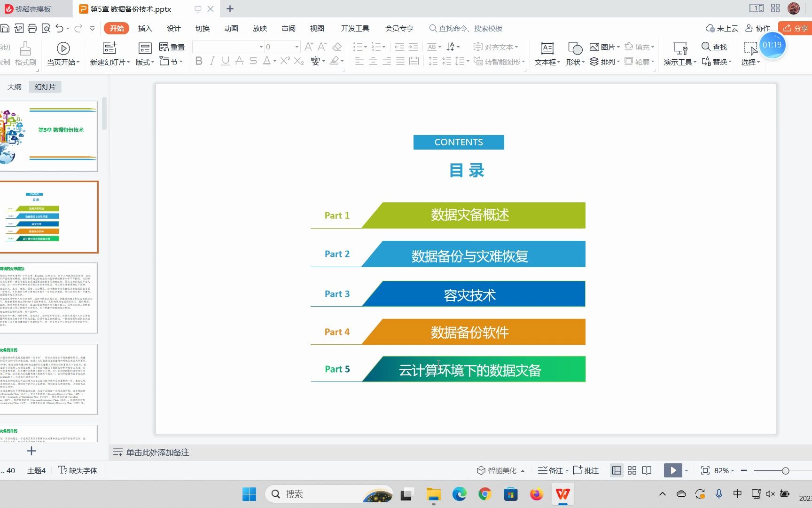This screenshot has height=508, width=812.
Task: Open the Smart Beautify menu
Action: pos(500,470)
